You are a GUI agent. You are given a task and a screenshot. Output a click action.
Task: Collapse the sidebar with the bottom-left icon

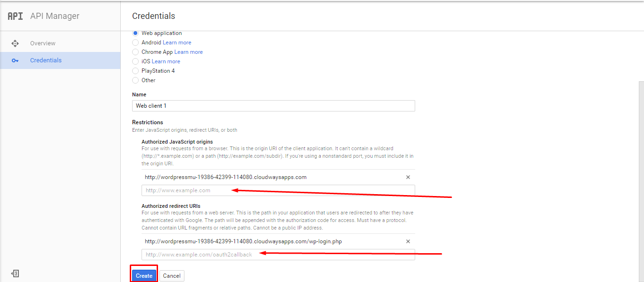(15, 273)
